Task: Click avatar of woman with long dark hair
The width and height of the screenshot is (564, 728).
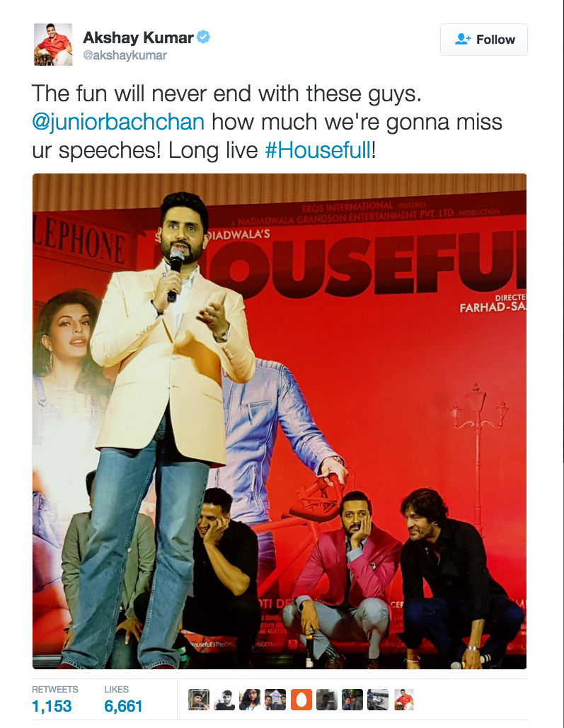Action: coord(250,700)
